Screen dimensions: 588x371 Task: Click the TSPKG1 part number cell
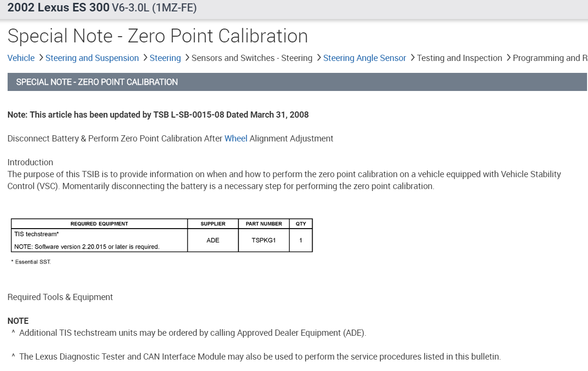pyautogui.click(x=264, y=241)
